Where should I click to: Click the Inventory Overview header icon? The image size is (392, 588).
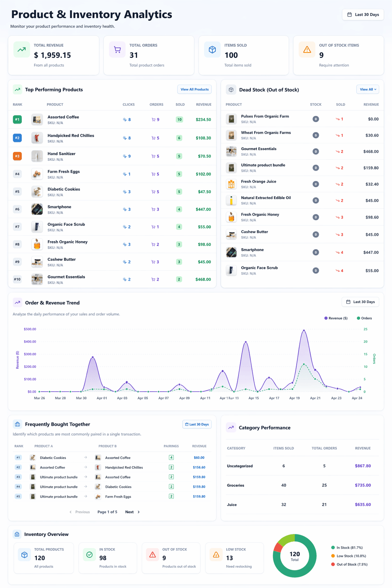pos(17,534)
